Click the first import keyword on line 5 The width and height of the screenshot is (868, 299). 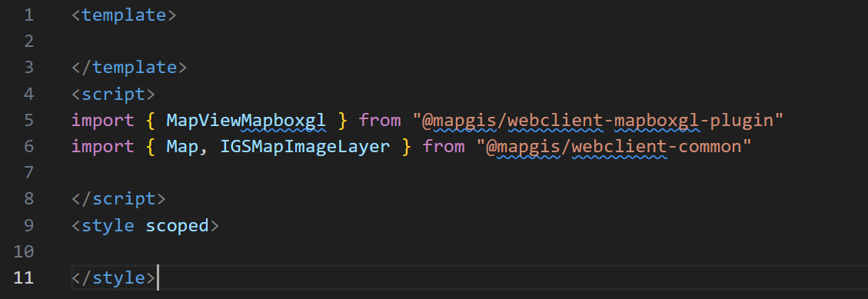coord(102,120)
